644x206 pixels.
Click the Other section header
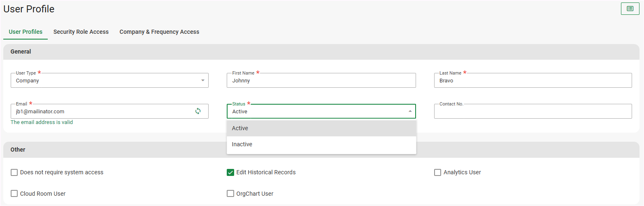(18, 150)
